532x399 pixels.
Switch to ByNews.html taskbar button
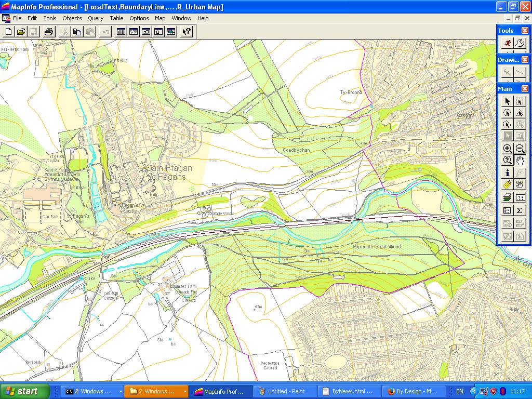[x=349, y=392]
